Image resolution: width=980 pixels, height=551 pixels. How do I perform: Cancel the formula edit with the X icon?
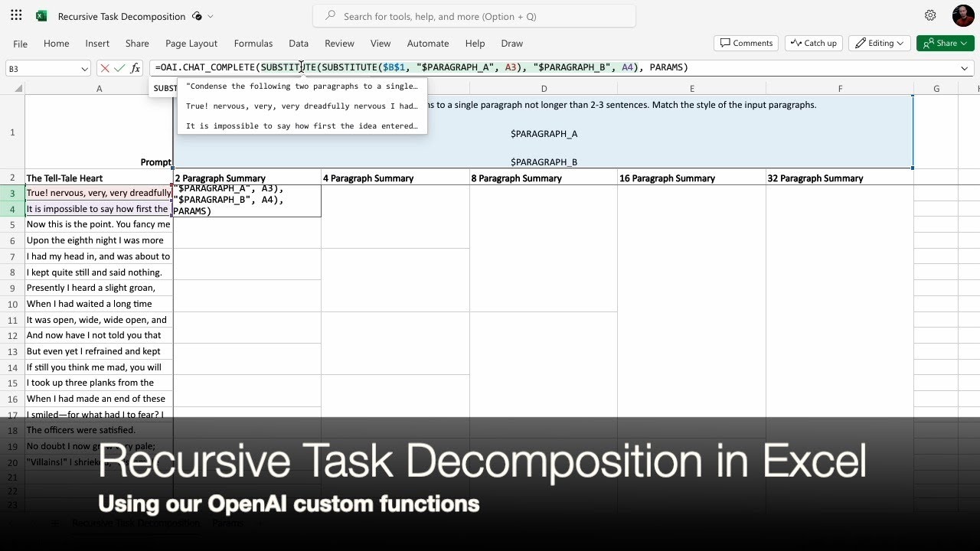click(105, 68)
